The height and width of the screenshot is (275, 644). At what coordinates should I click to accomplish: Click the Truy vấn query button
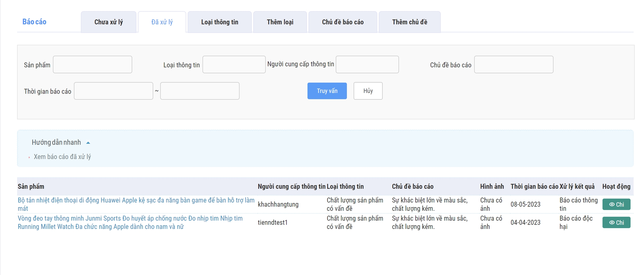coord(327,91)
